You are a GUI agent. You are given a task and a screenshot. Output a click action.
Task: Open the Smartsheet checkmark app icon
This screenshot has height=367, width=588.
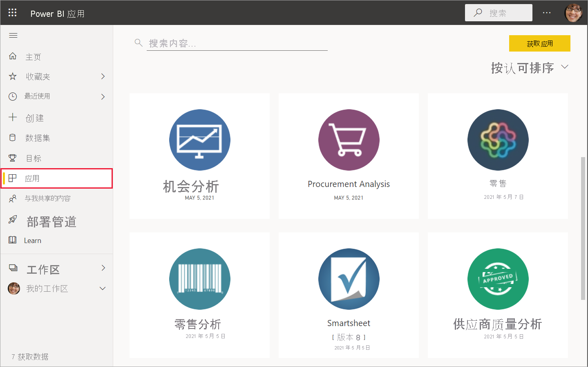click(x=349, y=279)
